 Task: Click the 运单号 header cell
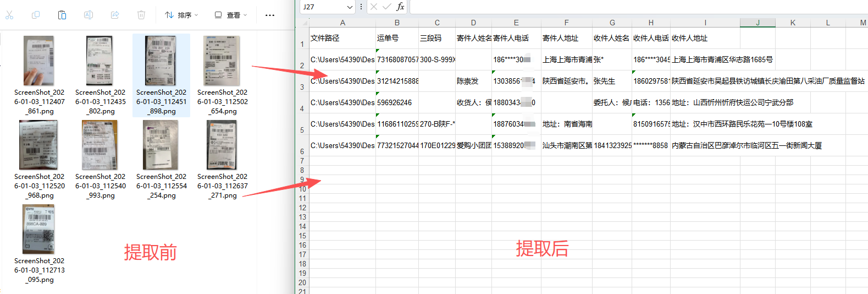coord(397,38)
